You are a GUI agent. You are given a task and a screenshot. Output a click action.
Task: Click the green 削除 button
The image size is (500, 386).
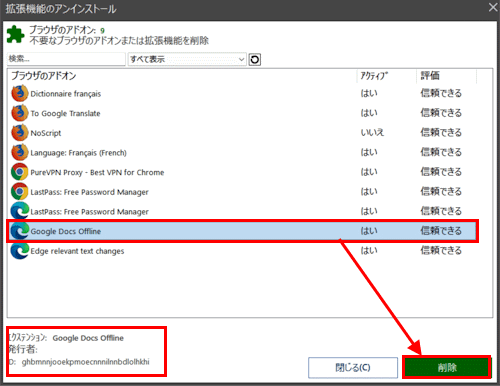(x=447, y=367)
